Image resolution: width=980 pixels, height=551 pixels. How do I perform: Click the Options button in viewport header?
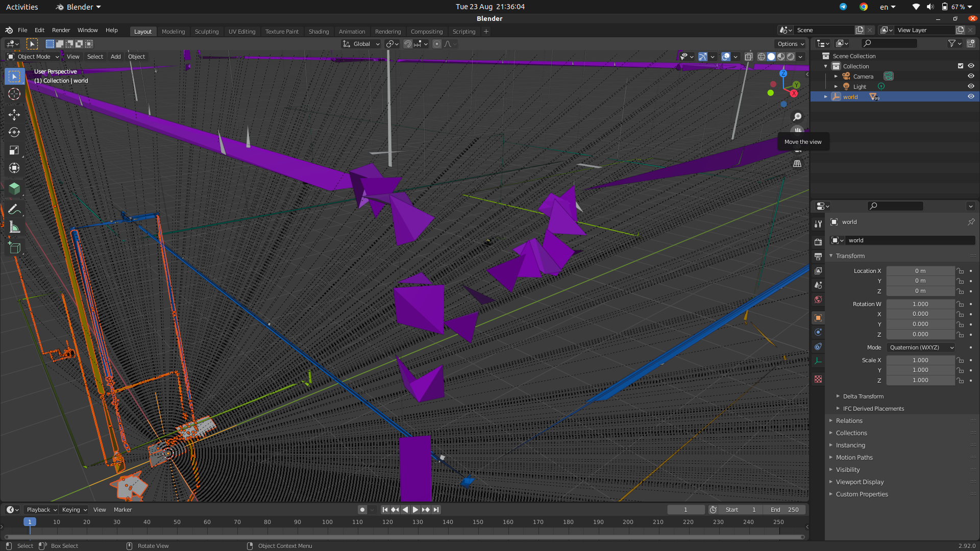[791, 44]
